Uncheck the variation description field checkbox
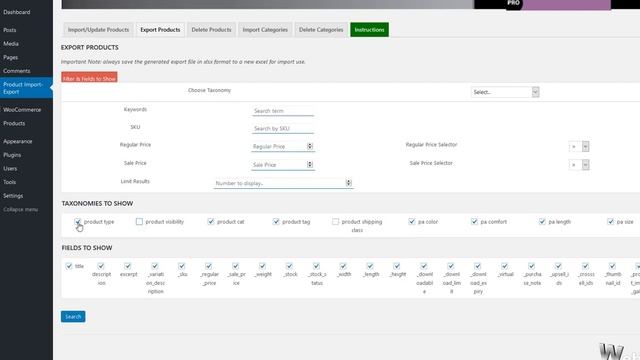The image size is (640, 360). tap(155, 266)
